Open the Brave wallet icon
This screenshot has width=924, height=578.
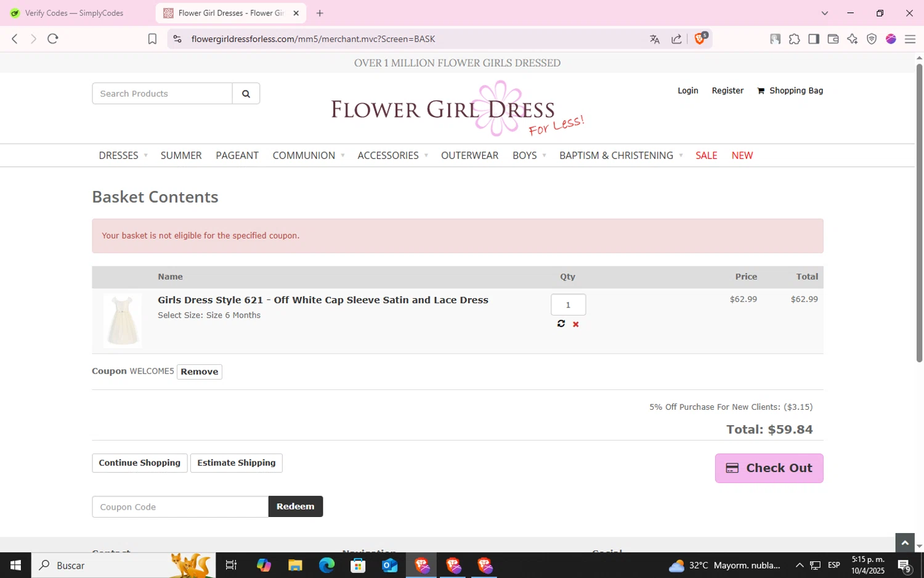pyautogui.click(x=833, y=39)
